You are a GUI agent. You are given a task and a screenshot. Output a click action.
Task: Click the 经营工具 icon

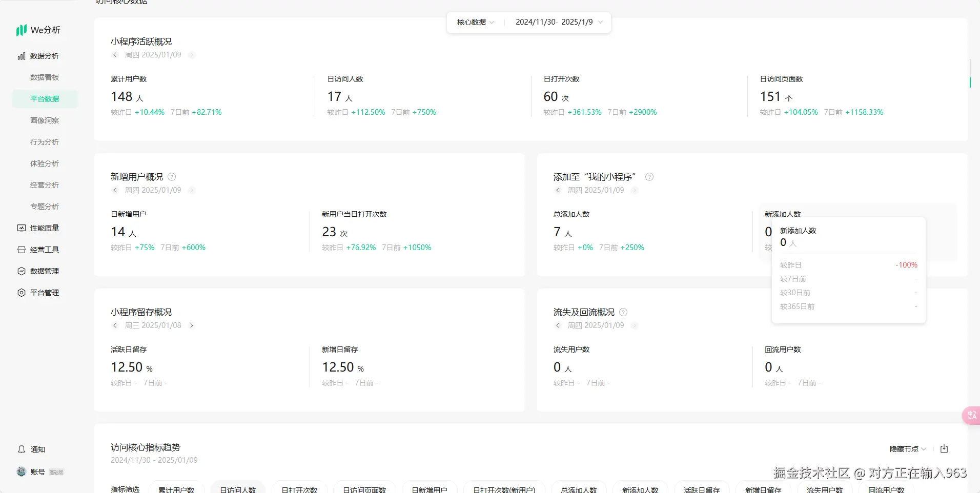pos(21,250)
